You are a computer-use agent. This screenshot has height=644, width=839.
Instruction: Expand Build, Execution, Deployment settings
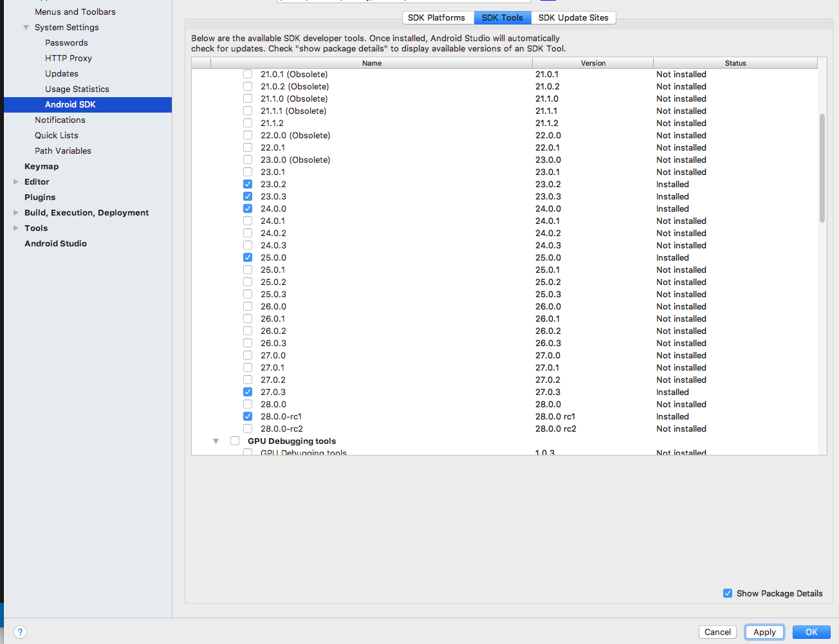click(16, 212)
